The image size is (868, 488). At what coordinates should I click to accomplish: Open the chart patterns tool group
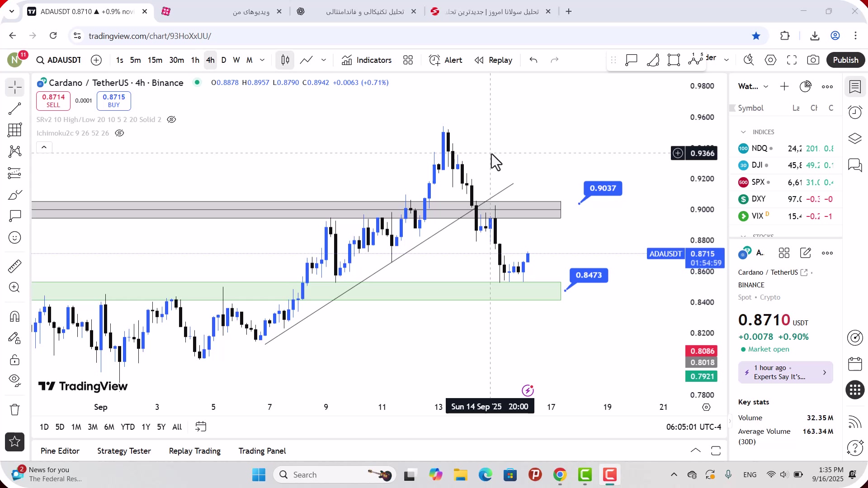[15, 151]
